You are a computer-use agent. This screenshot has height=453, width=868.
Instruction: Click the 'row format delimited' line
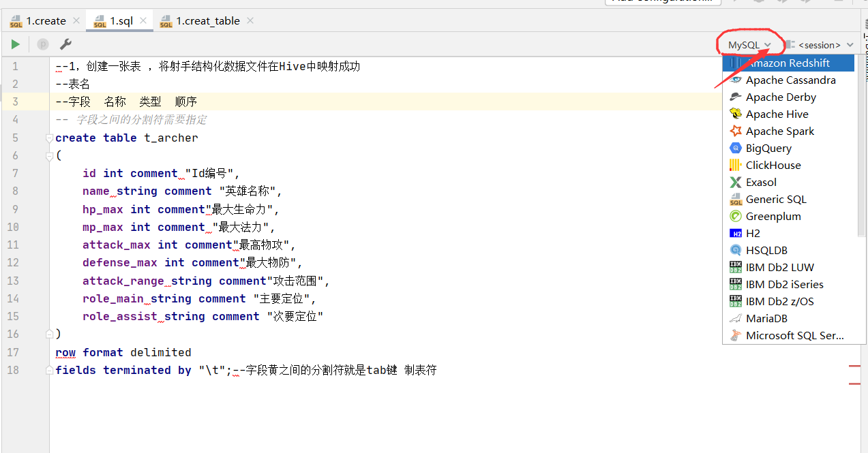pyautogui.click(x=123, y=352)
